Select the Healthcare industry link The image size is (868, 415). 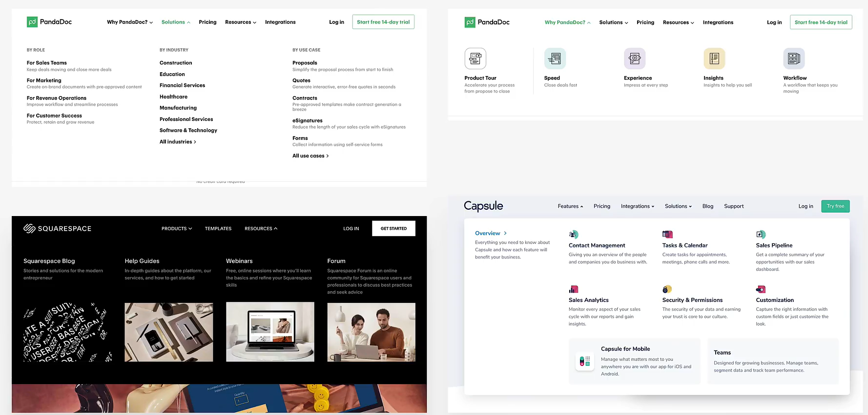(173, 97)
